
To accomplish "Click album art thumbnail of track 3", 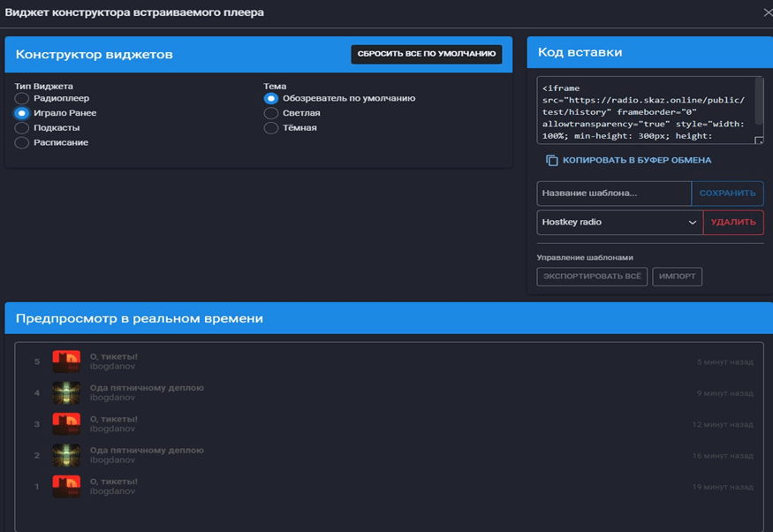I will click(66, 423).
